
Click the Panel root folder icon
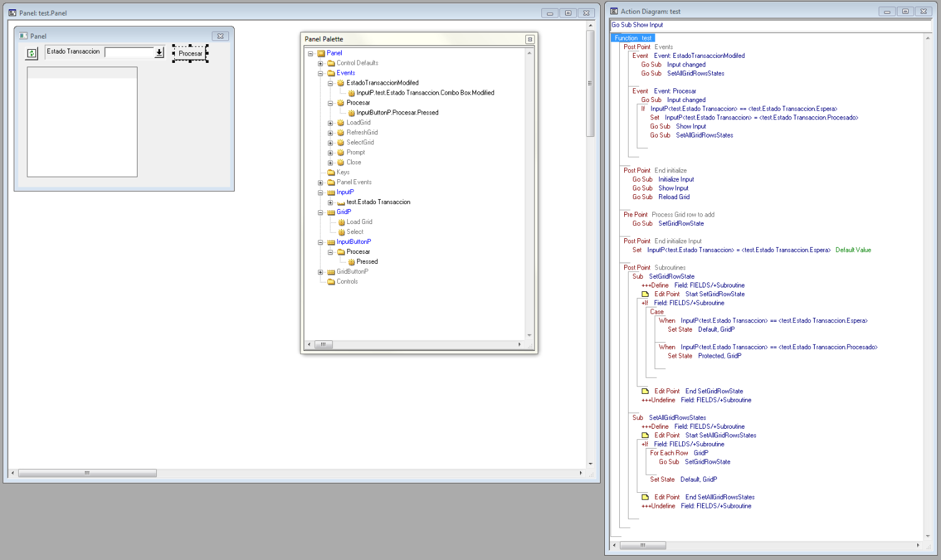321,54
